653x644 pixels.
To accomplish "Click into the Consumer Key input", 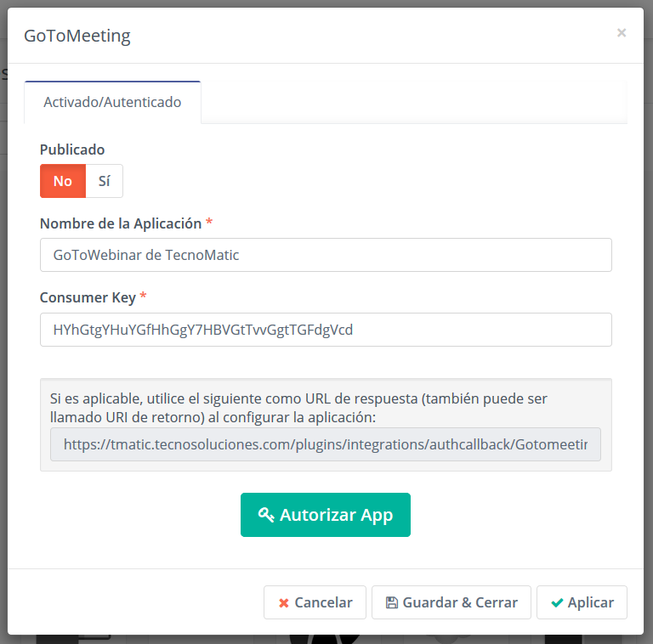I will [x=326, y=330].
